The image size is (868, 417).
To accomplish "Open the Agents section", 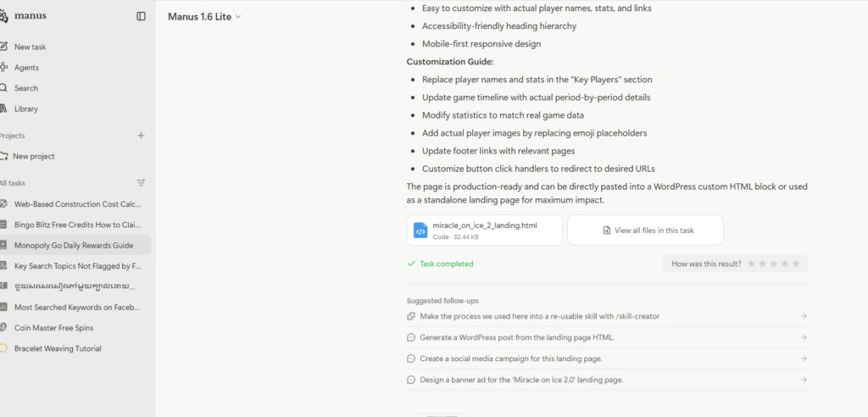I will pyautogui.click(x=26, y=68).
